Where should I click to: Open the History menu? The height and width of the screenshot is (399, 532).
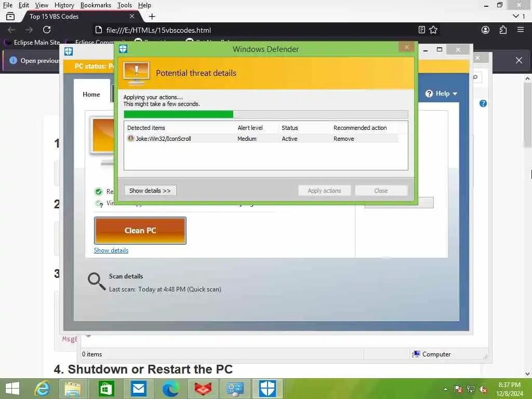click(64, 5)
